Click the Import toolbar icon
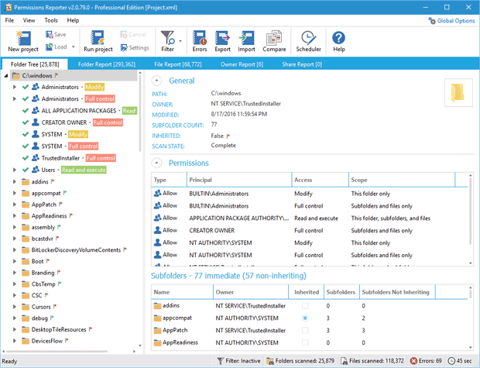480x368 pixels. 246,38
